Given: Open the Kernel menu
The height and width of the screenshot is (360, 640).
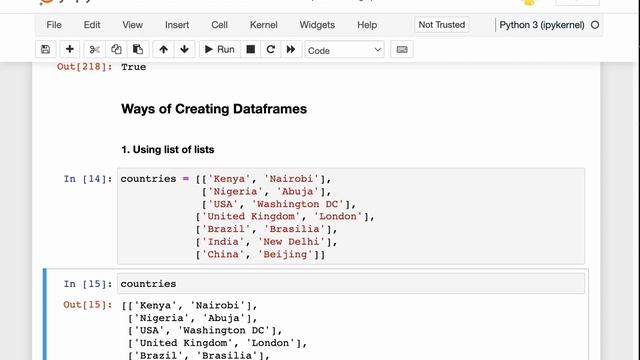Looking at the screenshot, I should pos(264,25).
